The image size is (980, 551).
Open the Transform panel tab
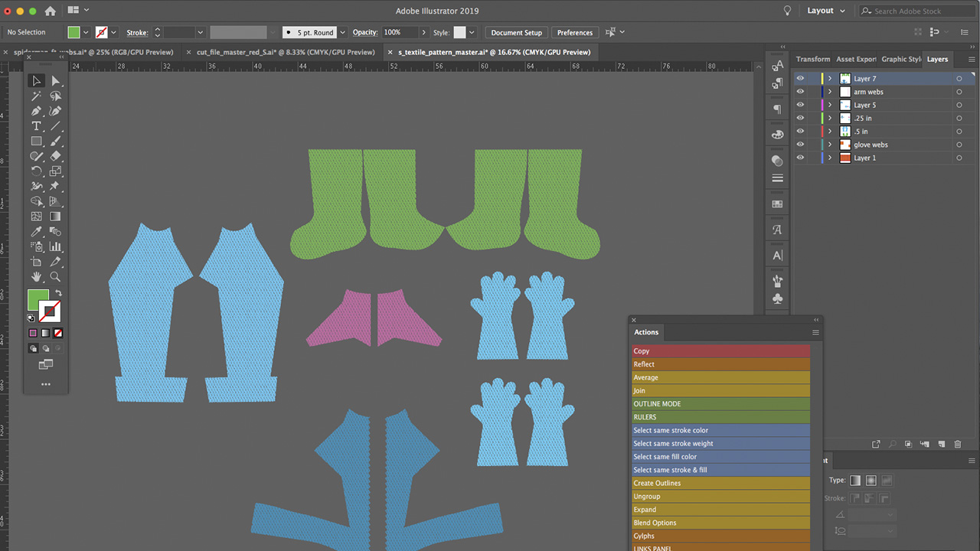[x=812, y=59]
